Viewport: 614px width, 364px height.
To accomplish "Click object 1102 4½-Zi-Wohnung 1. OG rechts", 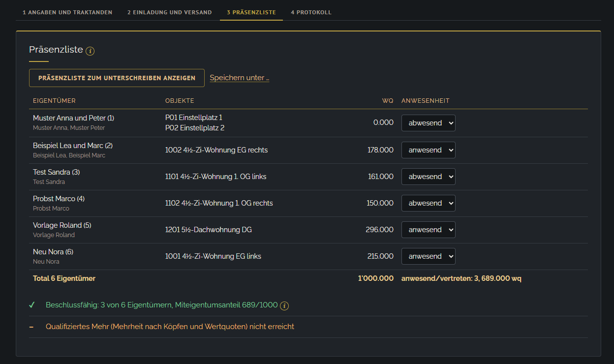I will pyautogui.click(x=219, y=203).
